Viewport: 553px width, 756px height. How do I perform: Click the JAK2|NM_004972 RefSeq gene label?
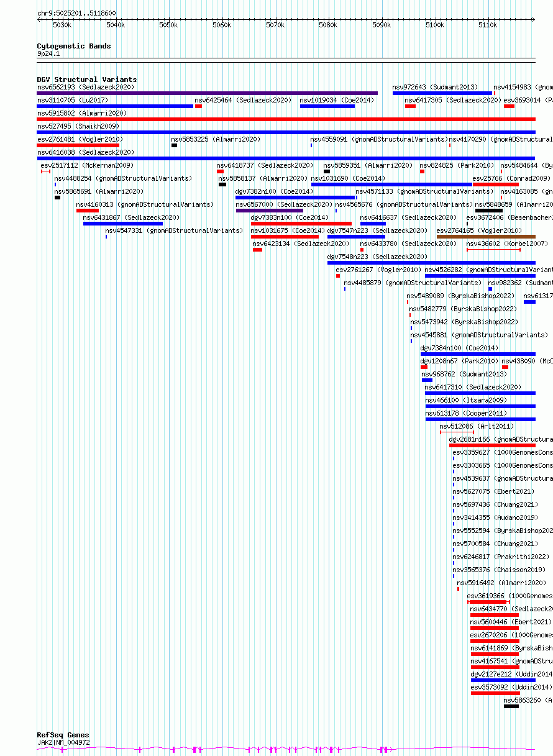coord(63,742)
